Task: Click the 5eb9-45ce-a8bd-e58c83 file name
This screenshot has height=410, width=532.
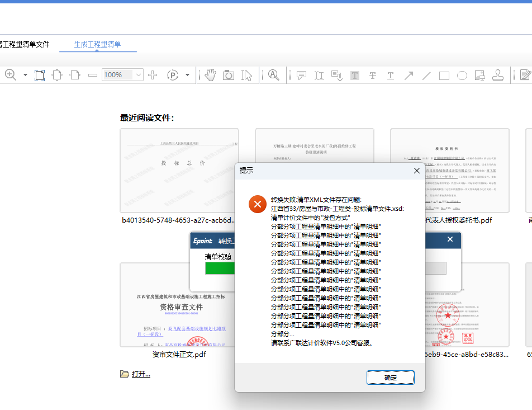Action: click(x=467, y=354)
